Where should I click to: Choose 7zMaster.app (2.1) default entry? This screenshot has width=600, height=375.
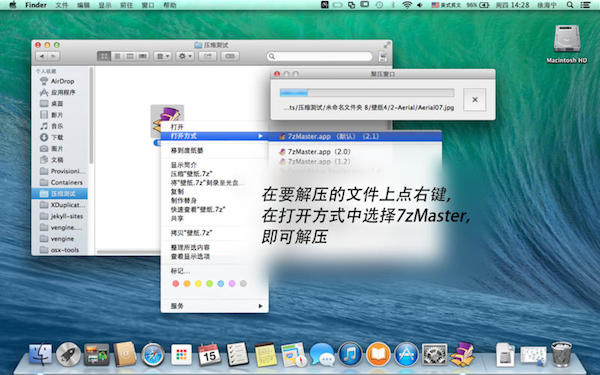[355, 136]
